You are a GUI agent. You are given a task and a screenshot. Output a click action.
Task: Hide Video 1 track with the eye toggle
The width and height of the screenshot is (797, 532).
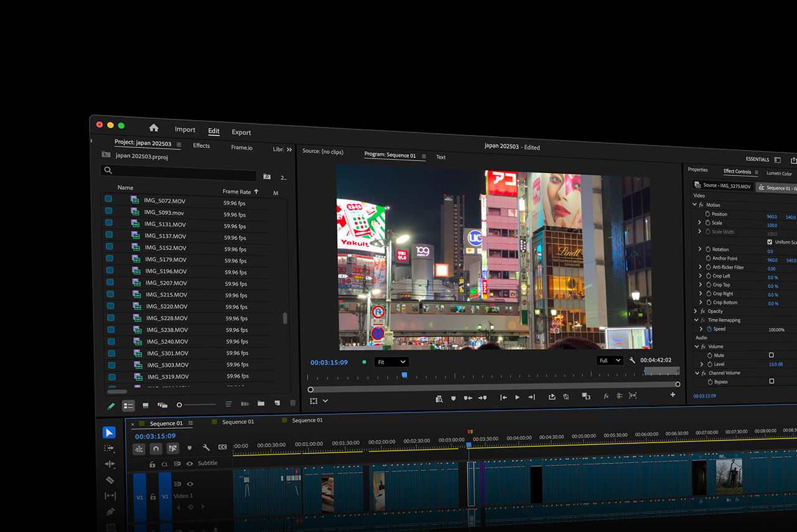pos(190,484)
